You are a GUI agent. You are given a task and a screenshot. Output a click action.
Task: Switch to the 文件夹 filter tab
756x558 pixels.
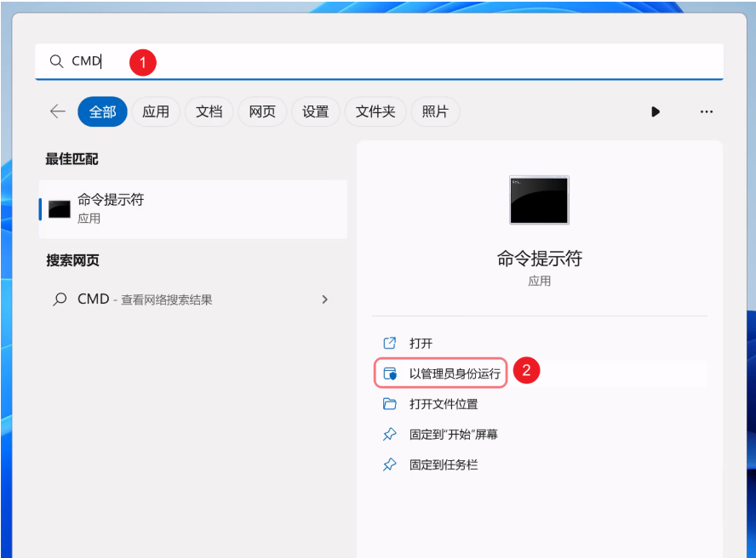click(x=375, y=111)
